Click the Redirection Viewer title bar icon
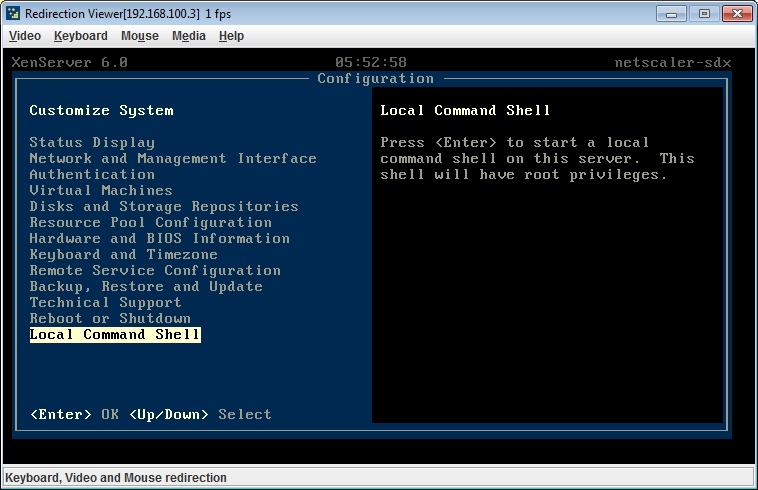The image size is (758, 490). [x=13, y=13]
